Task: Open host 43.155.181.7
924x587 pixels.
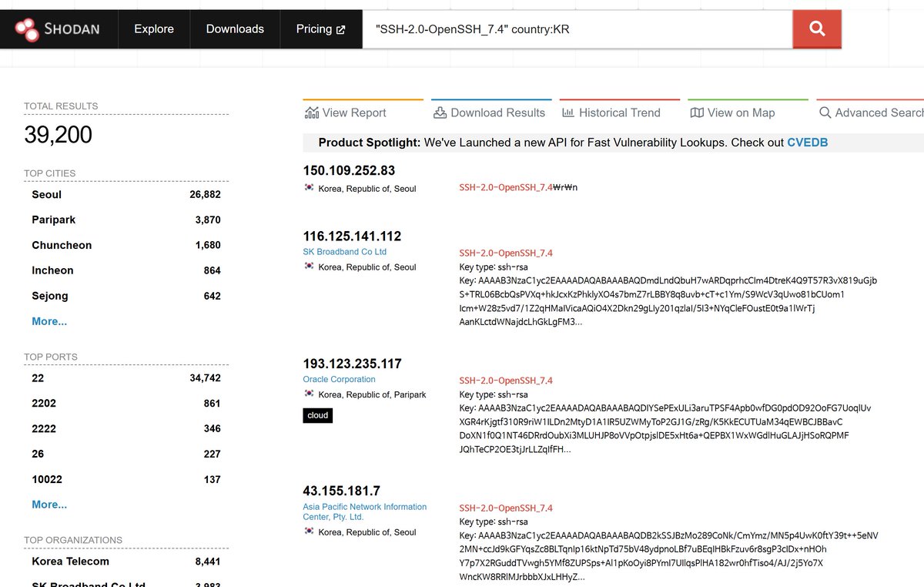Action: [x=342, y=491]
